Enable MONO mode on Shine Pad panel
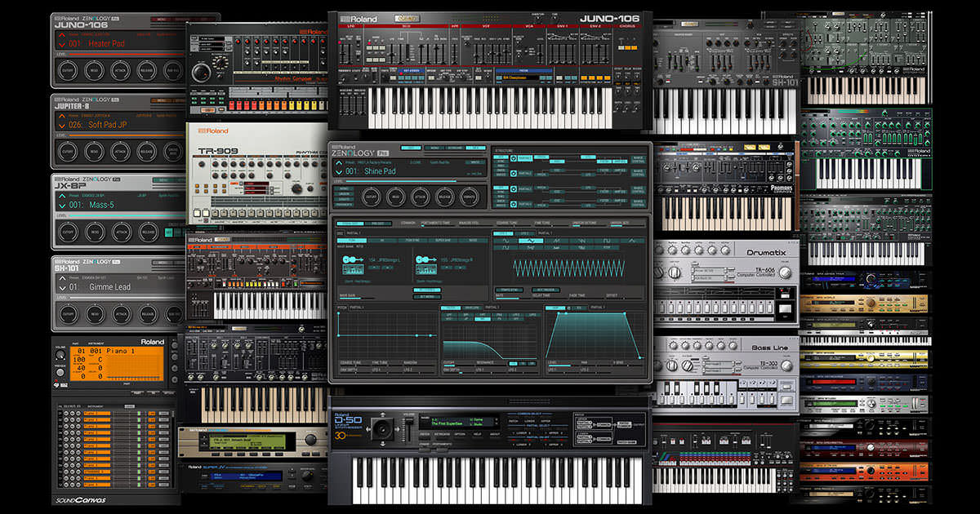Image resolution: width=980 pixels, height=514 pixels. coord(344,188)
